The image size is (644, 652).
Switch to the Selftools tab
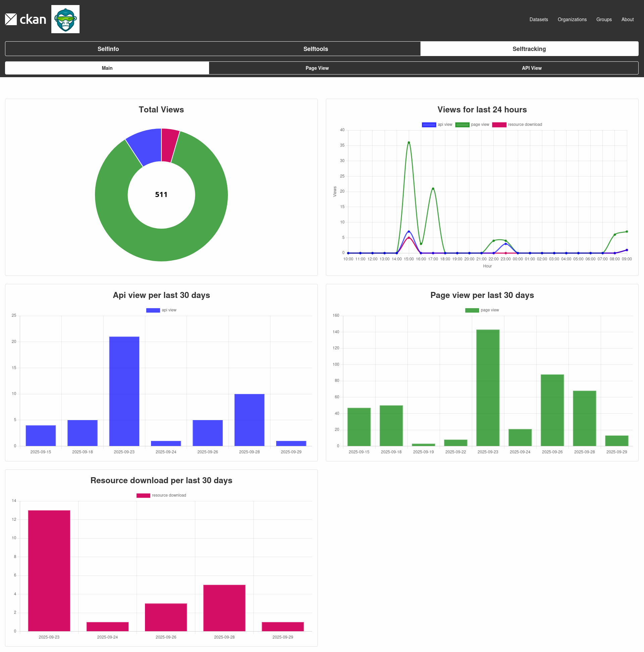point(315,49)
